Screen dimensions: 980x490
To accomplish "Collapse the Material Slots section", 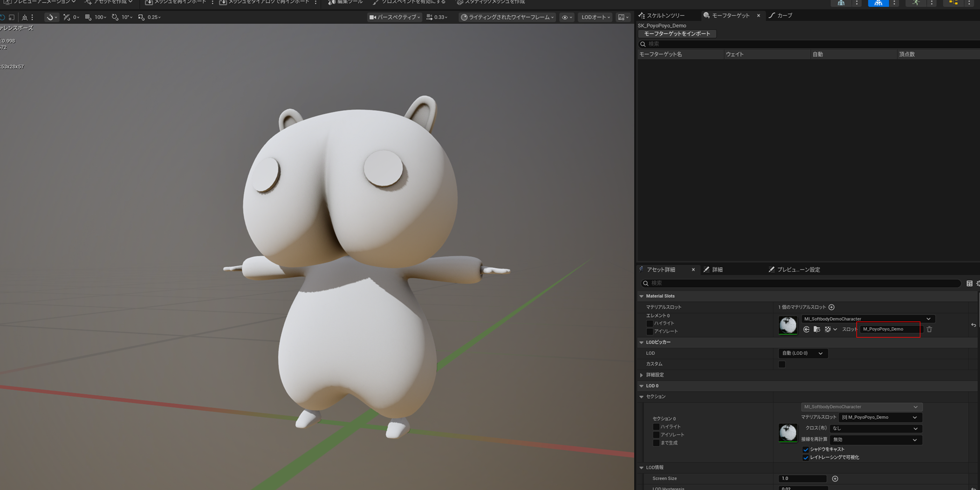I will pos(642,296).
